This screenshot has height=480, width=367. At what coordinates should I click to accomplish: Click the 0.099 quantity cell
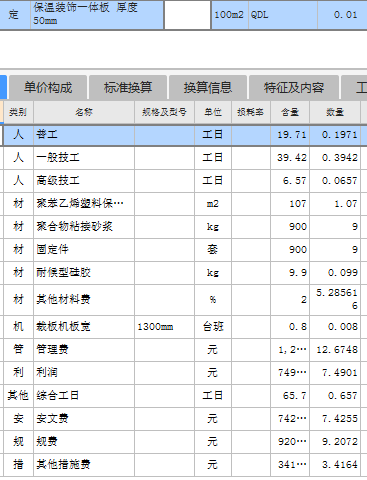tap(335, 272)
